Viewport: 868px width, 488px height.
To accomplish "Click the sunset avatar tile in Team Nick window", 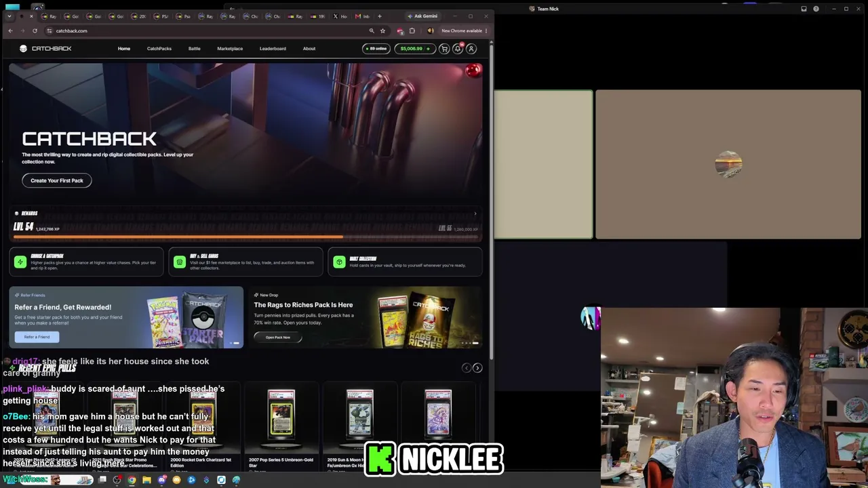I will (x=728, y=165).
